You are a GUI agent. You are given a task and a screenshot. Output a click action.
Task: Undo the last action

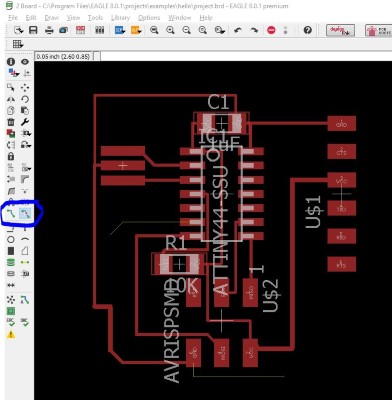[x=238, y=30]
